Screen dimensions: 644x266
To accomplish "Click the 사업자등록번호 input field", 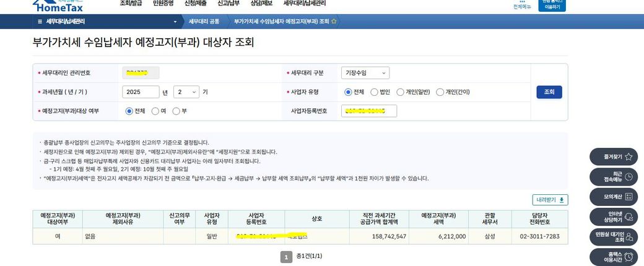I will [x=368, y=111].
